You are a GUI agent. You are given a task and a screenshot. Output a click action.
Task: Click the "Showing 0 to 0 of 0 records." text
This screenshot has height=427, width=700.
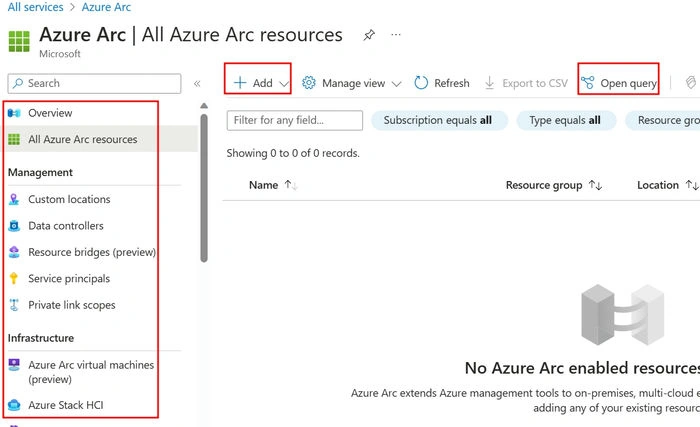(x=293, y=153)
